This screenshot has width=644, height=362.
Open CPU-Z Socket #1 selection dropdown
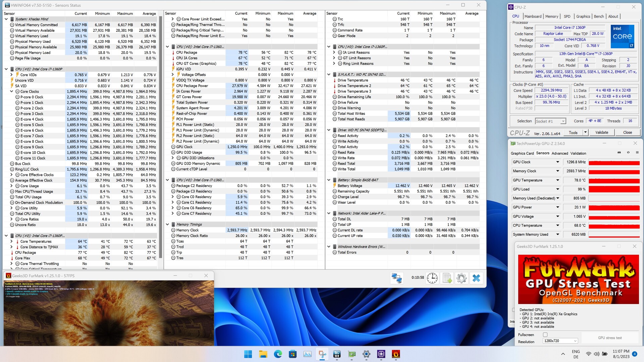pos(563,121)
